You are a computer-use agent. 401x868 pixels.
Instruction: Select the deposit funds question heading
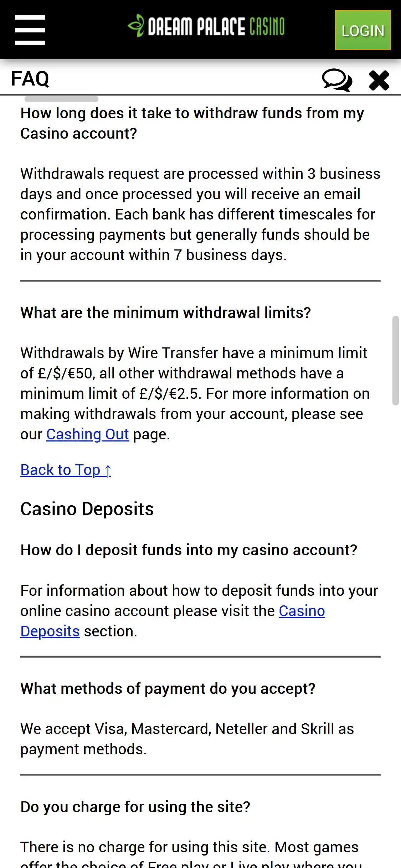coord(189,550)
